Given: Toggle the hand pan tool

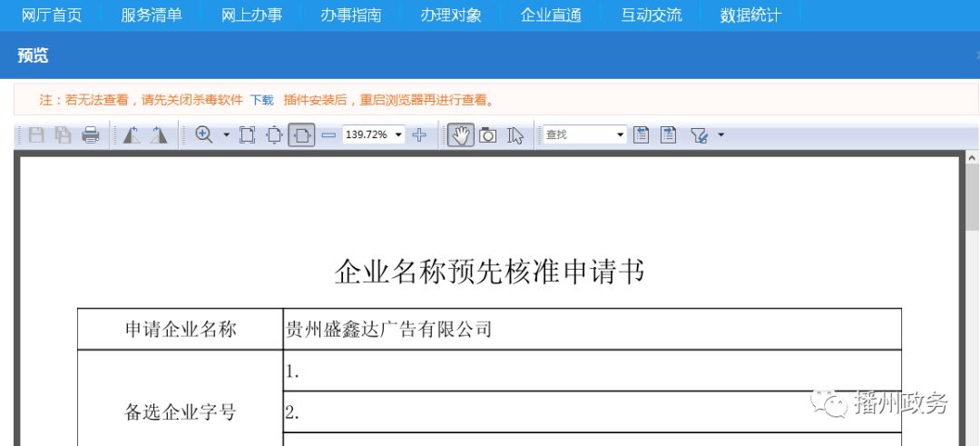Looking at the screenshot, I should (461, 135).
